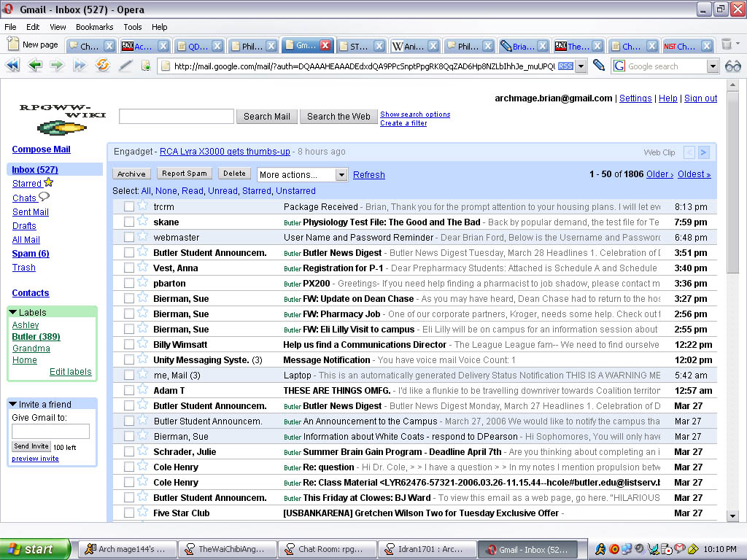Star the skane Physiology Test File message
The width and height of the screenshot is (747, 560).
click(x=142, y=221)
